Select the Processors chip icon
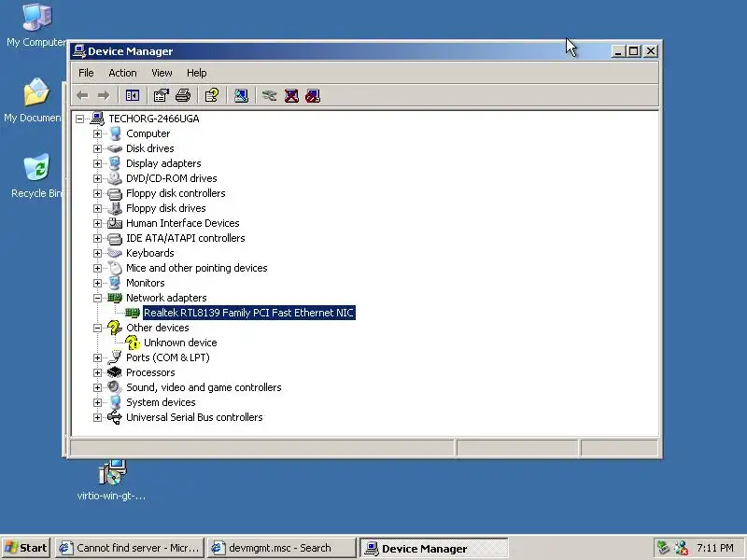Screen dimensions: 747x560 [115, 372]
